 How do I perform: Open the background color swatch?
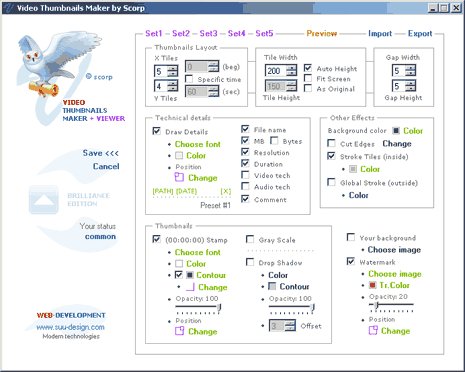click(x=396, y=131)
